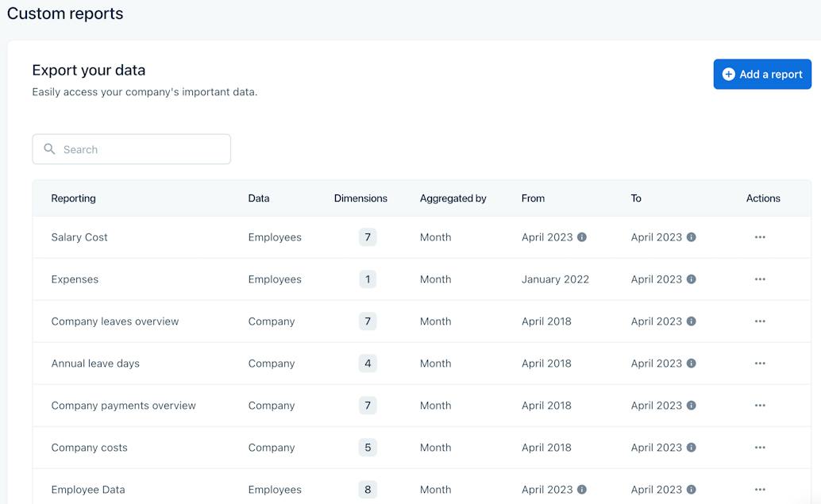Viewport: 821px width, 504px height.
Task: Click info icon beside Annual leave days To date
Action: [691, 364]
